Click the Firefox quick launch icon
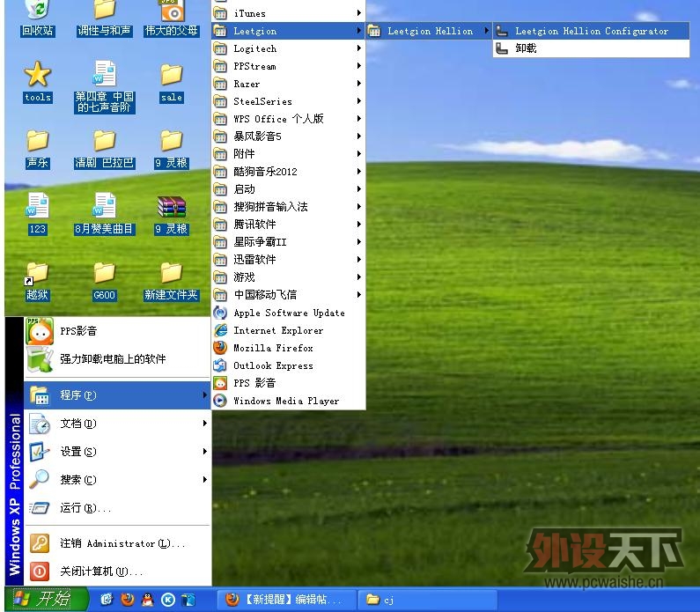 tap(128, 600)
